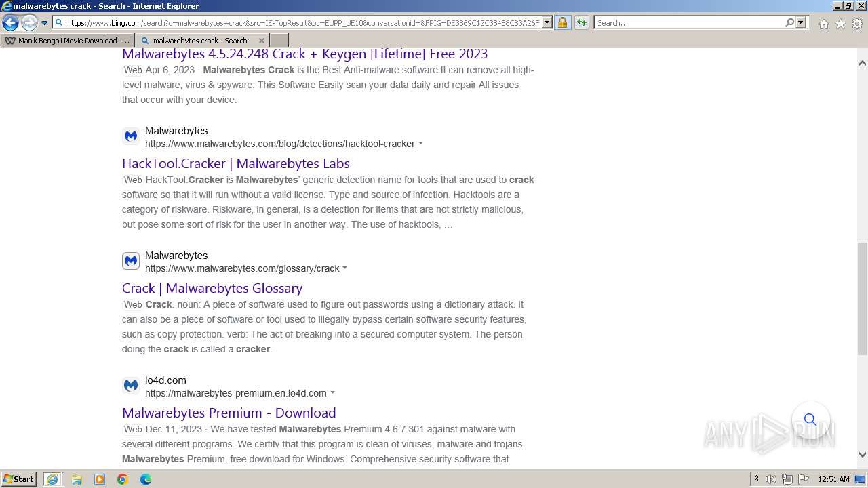The image size is (868, 488).
Task: Click Malwarebytes favicon above HackTool.Cracker result
Action: tap(131, 136)
